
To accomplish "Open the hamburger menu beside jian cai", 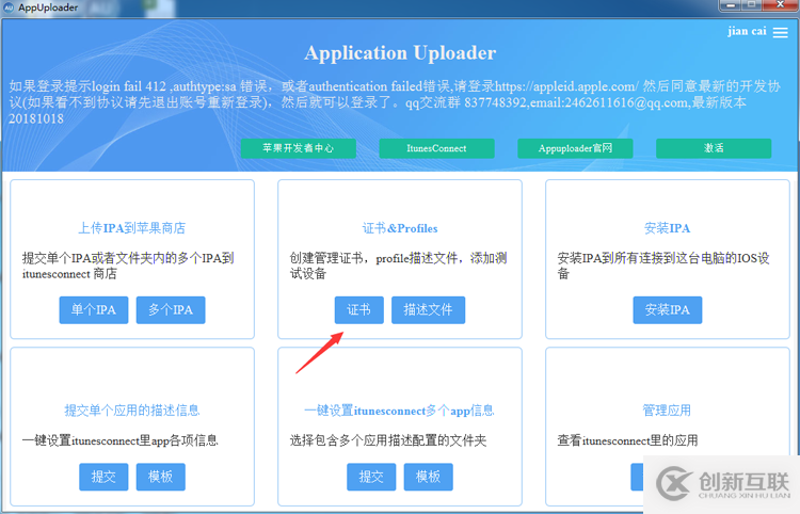I will pyautogui.click(x=780, y=33).
